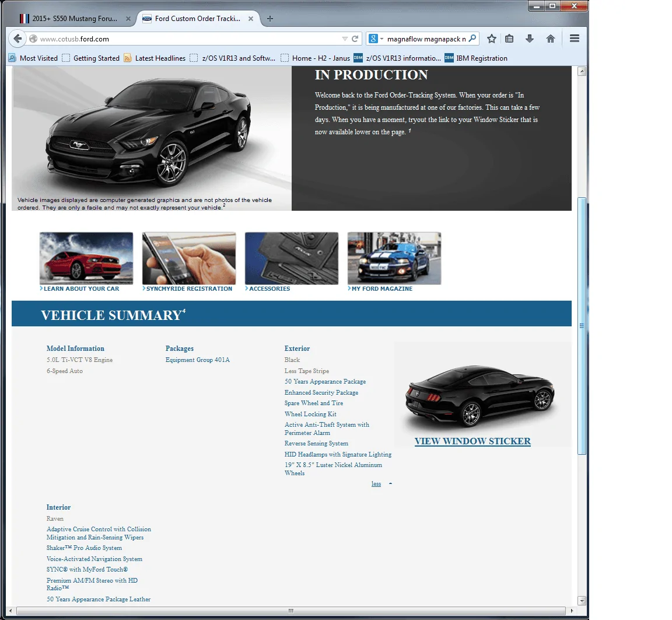Screen dimensions: 672x620
Task: Show bookmarks list icon
Action: pyautogui.click(x=509, y=39)
